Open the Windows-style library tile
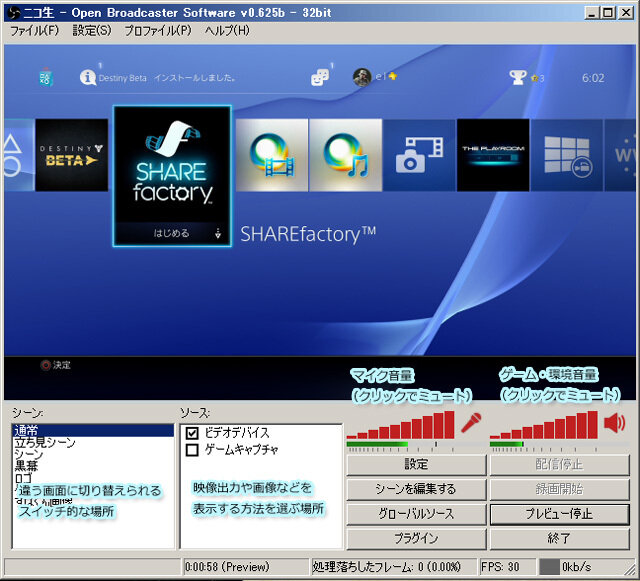This screenshot has height=581, width=640. [x=567, y=155]
